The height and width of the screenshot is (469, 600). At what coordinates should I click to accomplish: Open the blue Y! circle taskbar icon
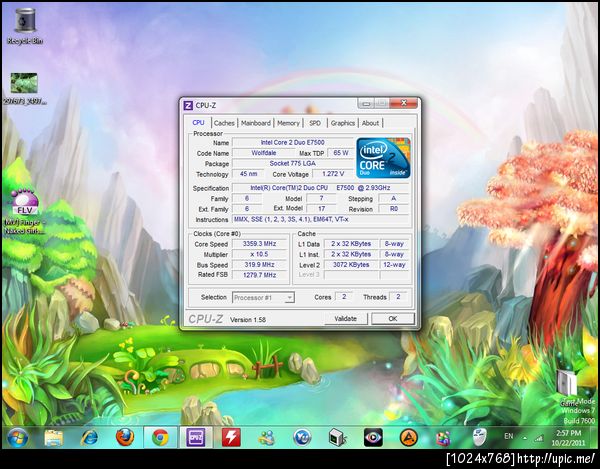(x=302, y=438)
